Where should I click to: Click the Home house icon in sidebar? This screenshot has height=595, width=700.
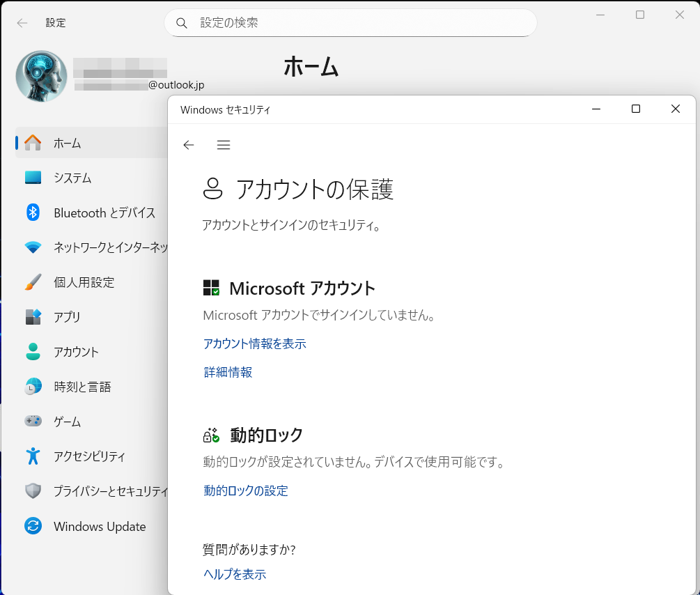(33, 143)
